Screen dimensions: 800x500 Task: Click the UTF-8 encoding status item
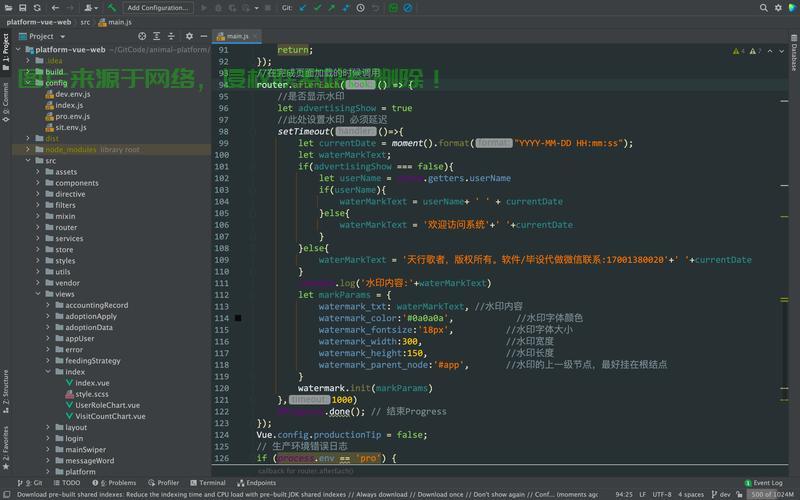click(x=662, y=494)
